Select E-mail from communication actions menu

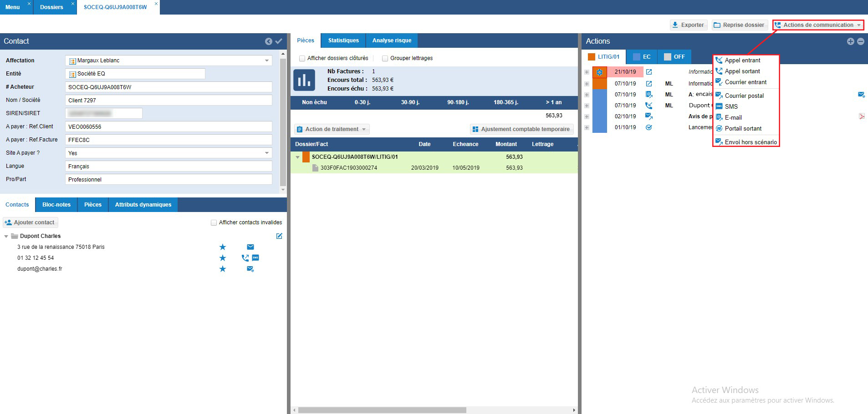pos(733,117)
